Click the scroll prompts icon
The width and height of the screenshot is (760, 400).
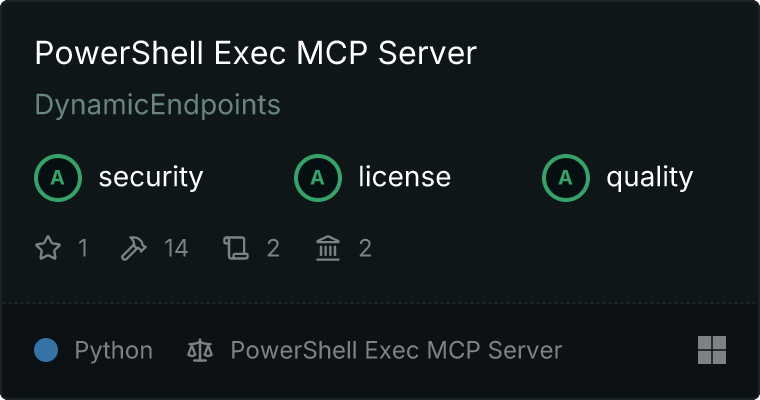click(x=236, y=248)
